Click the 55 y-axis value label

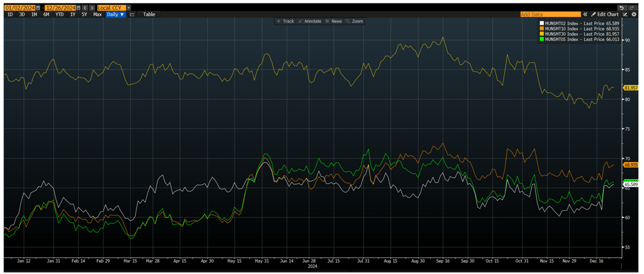click(627, 248)
